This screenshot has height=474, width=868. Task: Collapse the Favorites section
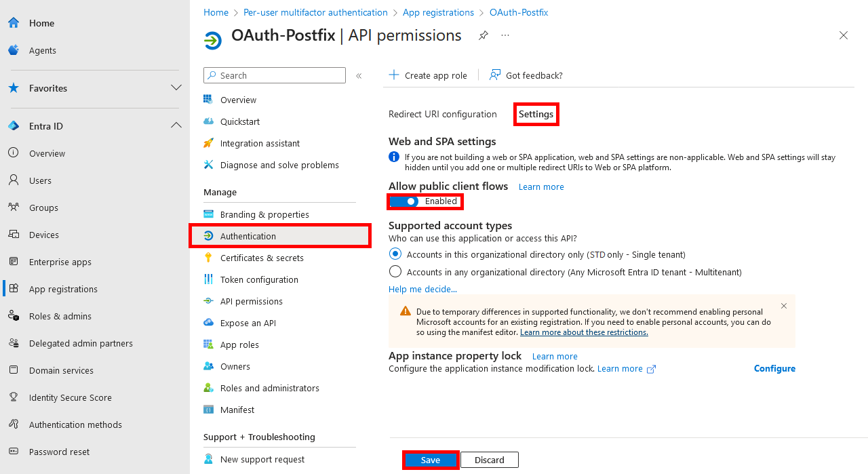[x=176, y=87]
